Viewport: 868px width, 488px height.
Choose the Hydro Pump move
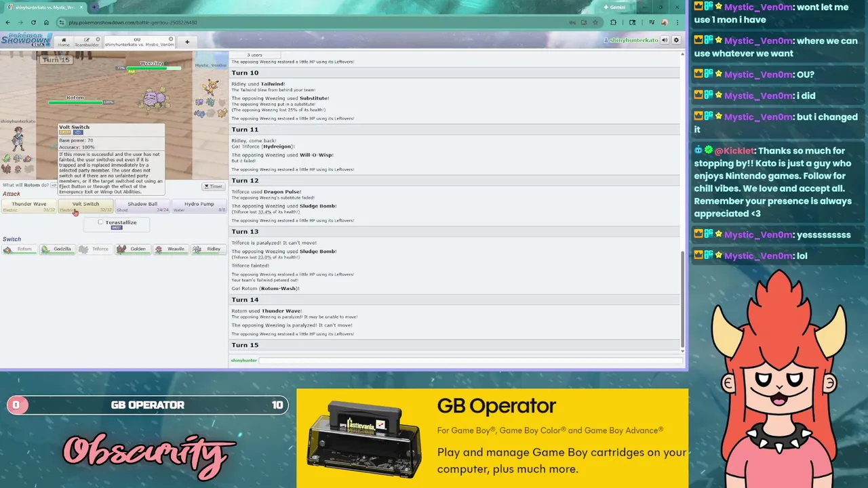pos(199,206)
